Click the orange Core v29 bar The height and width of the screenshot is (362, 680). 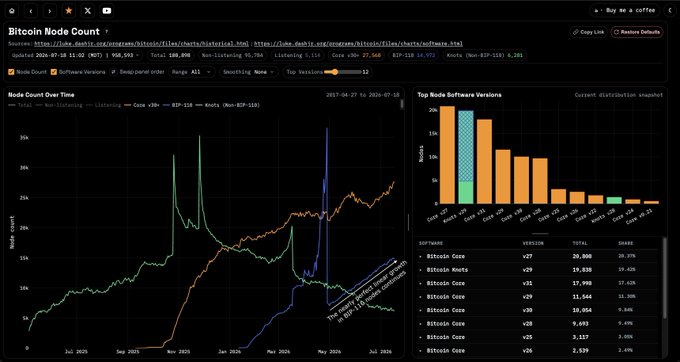pyautogui.click(x=503, y=176)
